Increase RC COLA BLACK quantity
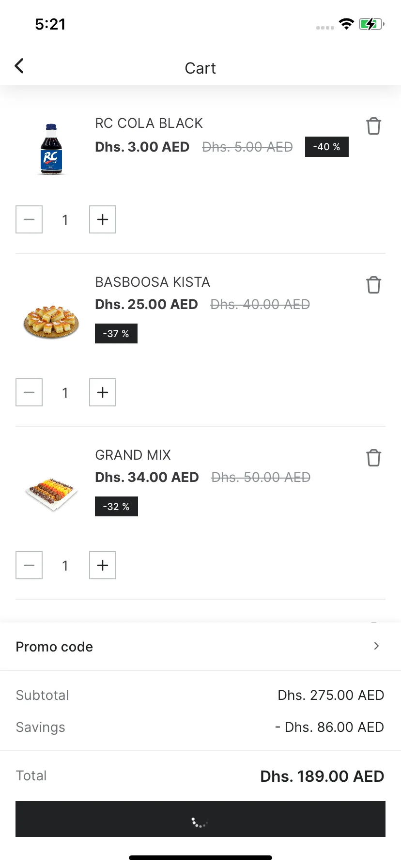This screenshot has width=401, height=868. point(103,219)
